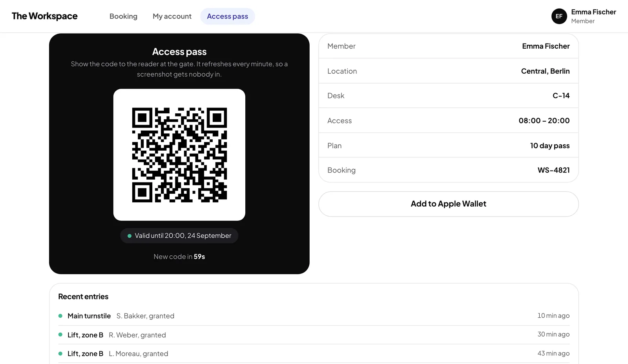Click the instruction text about the reader
This screenshot has width=628, height=364.
tap(179, 69)
